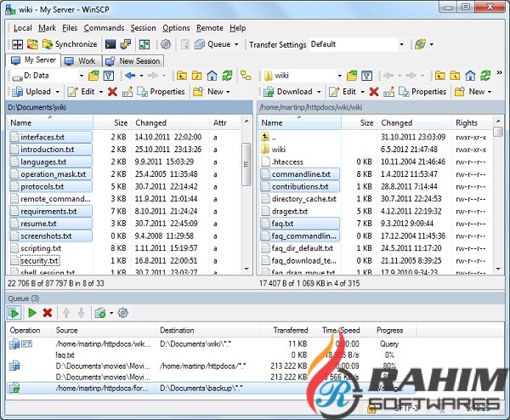Delete selected local files with red X
The image size is (510, 420).
coord(112,92)
